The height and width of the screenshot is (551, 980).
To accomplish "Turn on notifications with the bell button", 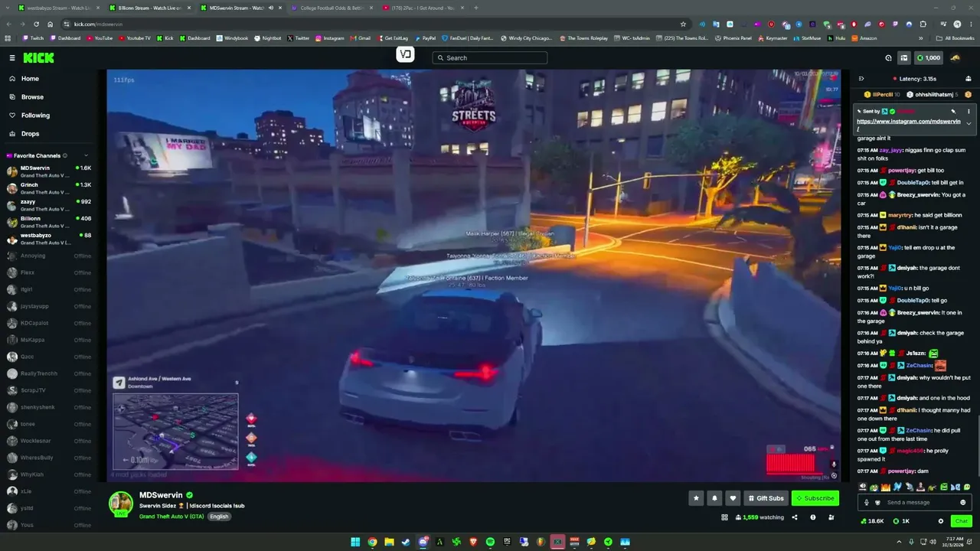I will (714, 498).
